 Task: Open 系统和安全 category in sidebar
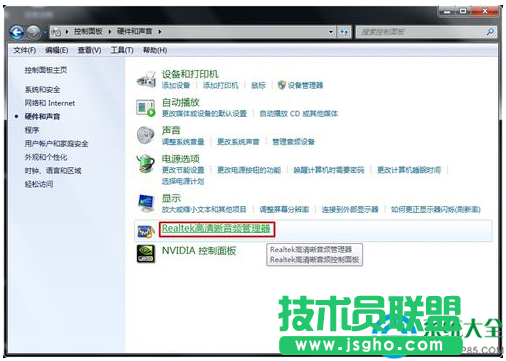coord(42,90)
